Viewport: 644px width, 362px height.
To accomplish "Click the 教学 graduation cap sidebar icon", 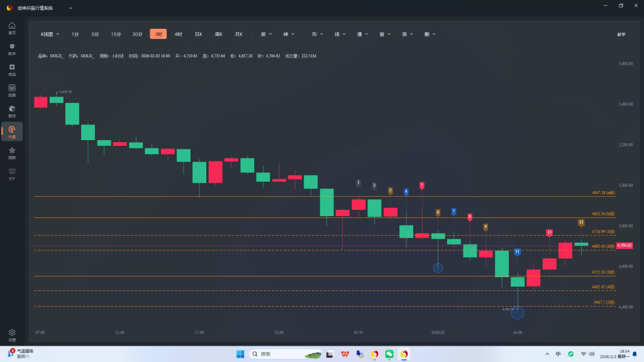I will coord(12,48).
